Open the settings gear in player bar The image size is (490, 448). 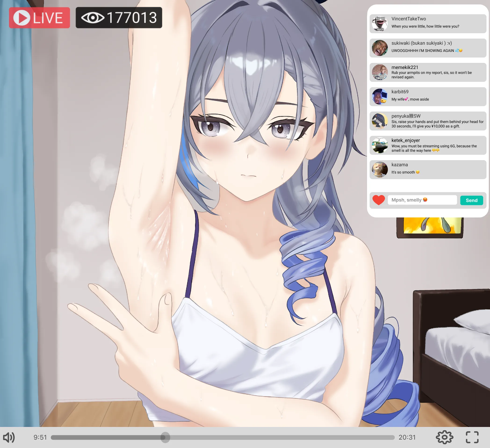tap(444, 437)
